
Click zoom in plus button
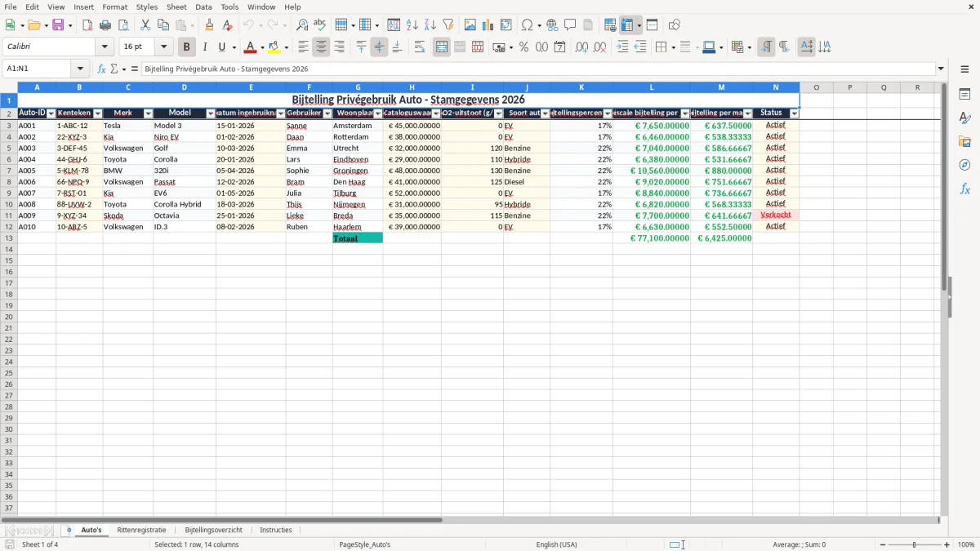[947, 544]
